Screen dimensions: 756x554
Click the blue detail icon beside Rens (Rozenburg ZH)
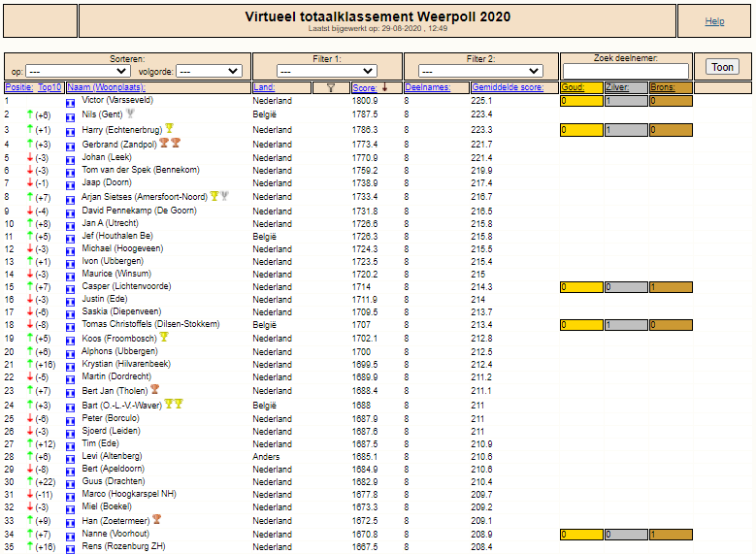(x=71, y=549)
